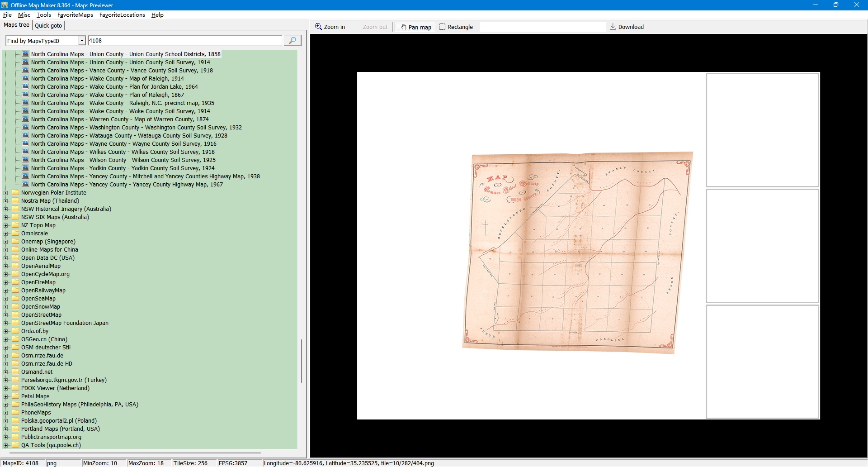868x467 pixels.
Task: Click the maps tree vertical scrollbar thumb
Action: pyautogui.click(x=302, y=361)
